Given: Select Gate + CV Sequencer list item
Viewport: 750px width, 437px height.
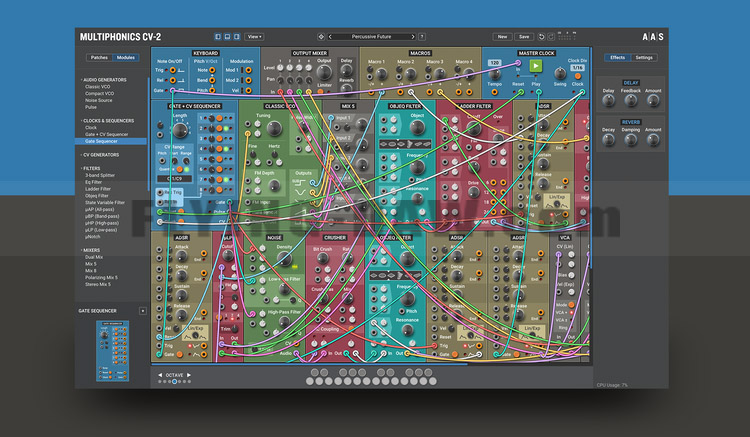Looking at the screenshot, I should 106,135.
